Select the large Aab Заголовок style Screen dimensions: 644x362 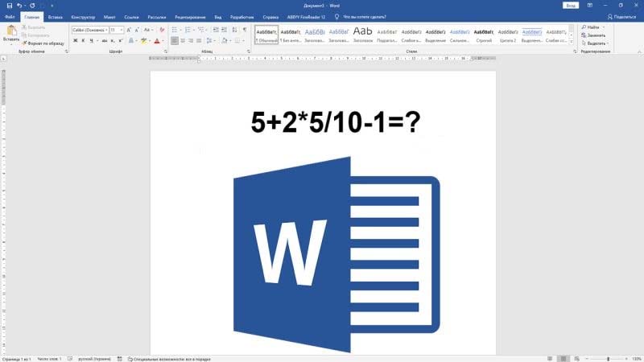point(363,35)
